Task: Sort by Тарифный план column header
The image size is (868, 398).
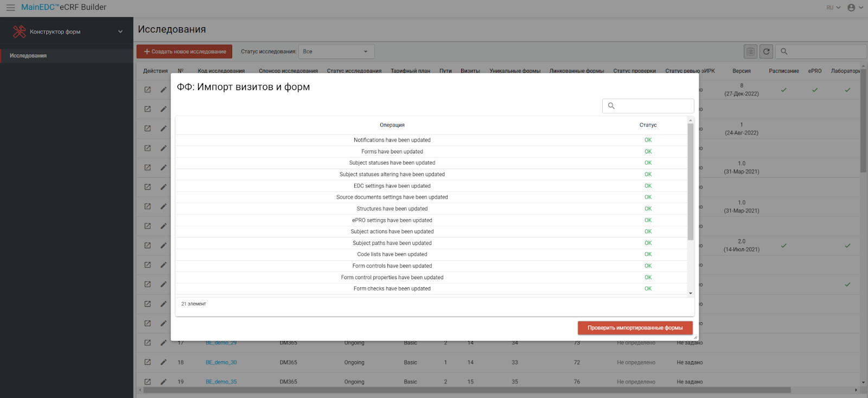Action: pyautogui.click(x=411, y=71)
